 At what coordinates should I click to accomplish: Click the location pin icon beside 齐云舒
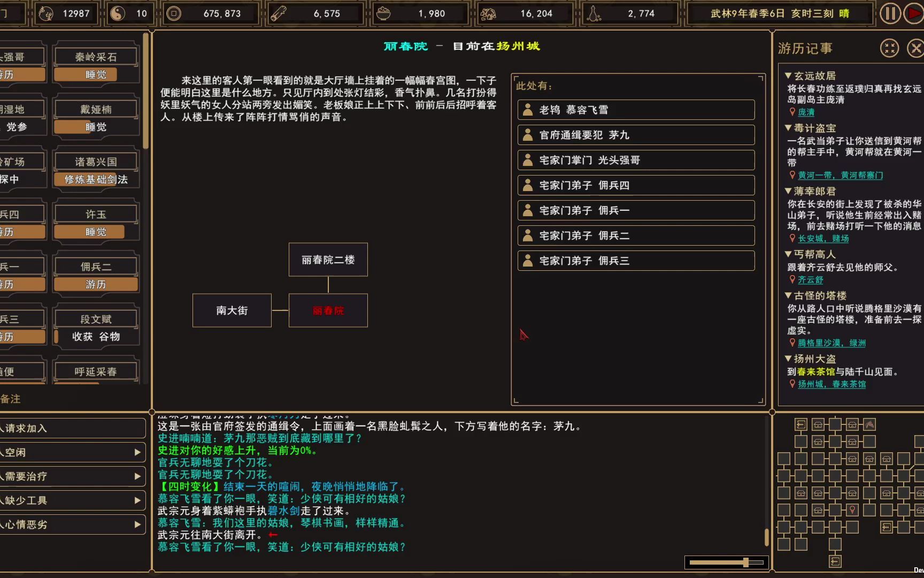point(792,279)
